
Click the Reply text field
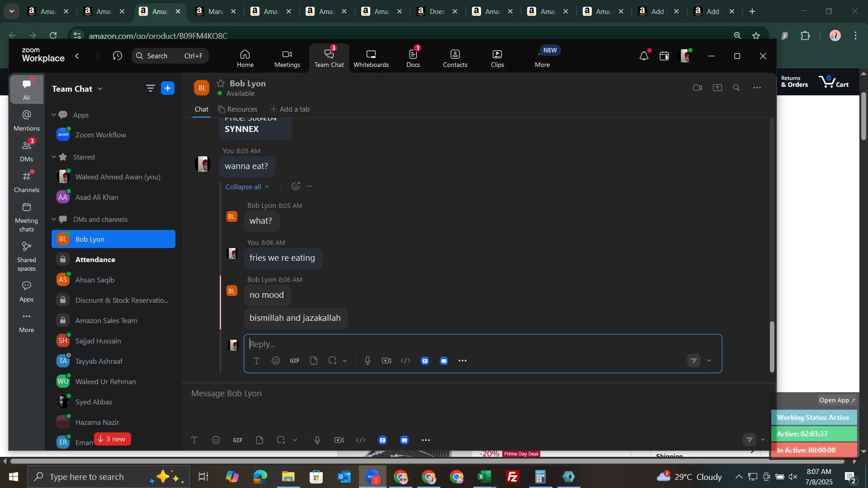point(482,344)
